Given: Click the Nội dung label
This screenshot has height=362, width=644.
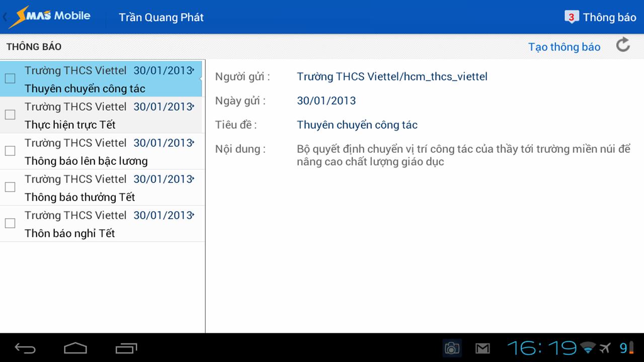Looking at the screenshot, I should [x=240, y=149].
